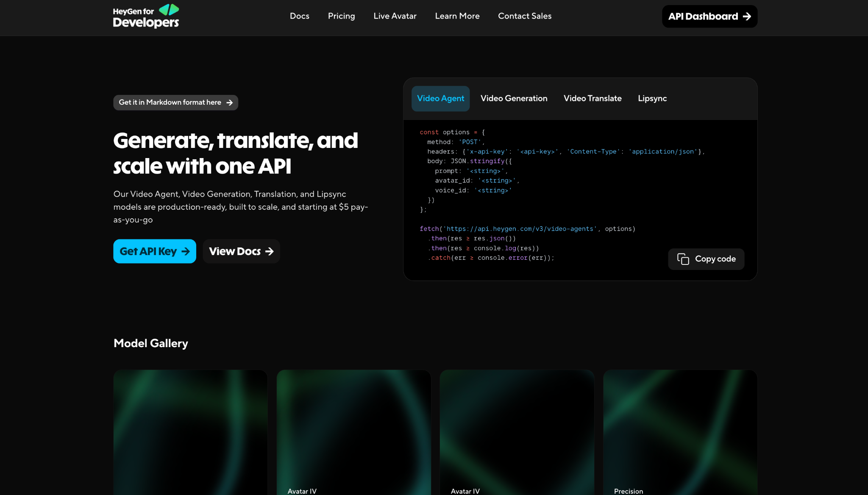The image size is (868, 495).
Task: Open the Pricing page link
Action: pos(341,16)
